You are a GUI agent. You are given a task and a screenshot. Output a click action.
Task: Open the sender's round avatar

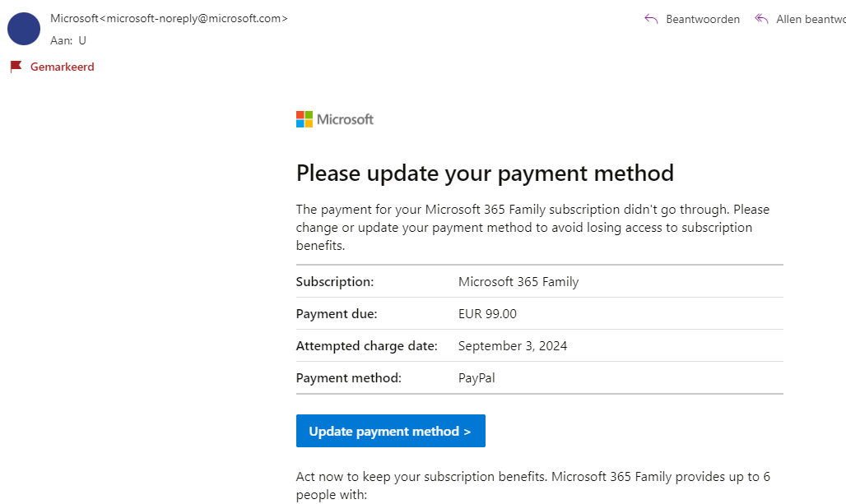pyautogui.click(x=24, y=29)
